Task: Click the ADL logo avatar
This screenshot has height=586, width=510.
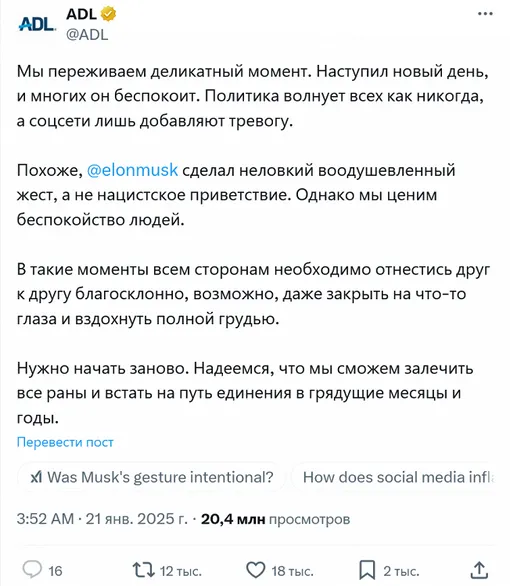Action: click(x=37, y=24)
